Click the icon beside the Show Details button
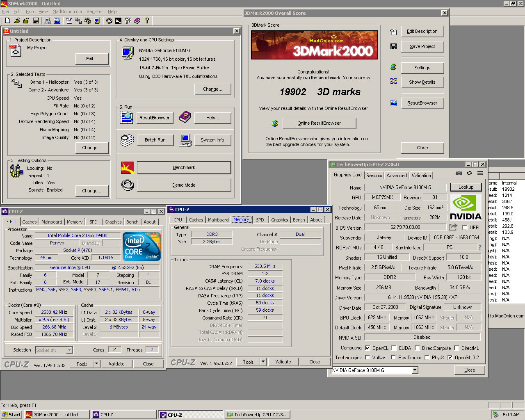 click(393, 81)
